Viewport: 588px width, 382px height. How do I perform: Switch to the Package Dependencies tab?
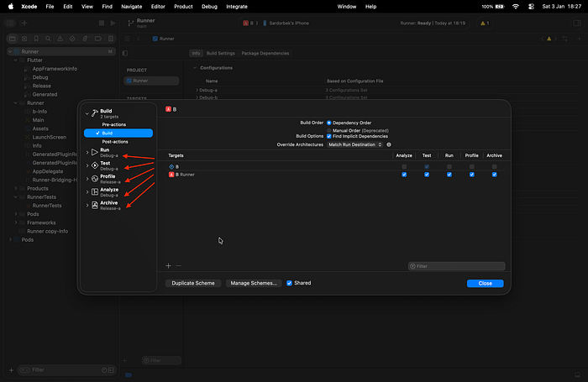point(265,53)
